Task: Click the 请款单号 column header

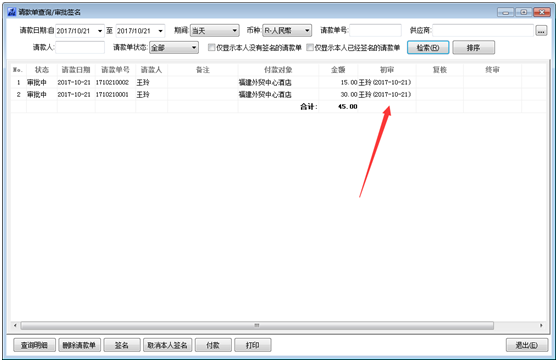Action: (115, 70)
